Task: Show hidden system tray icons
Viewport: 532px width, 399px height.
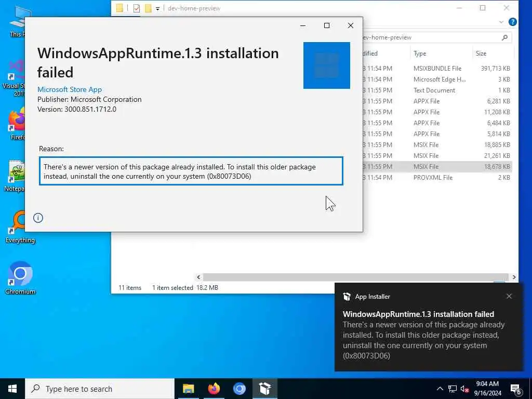Action: (440, 389)
